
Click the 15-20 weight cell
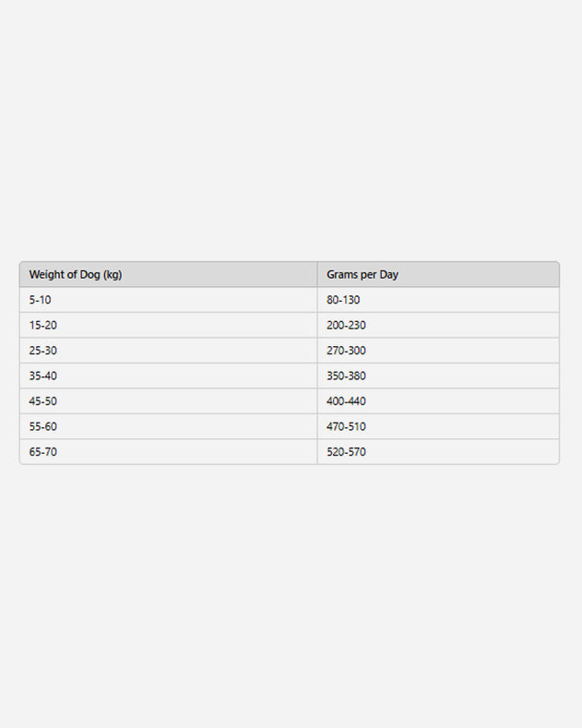click(x=43, y=326)
